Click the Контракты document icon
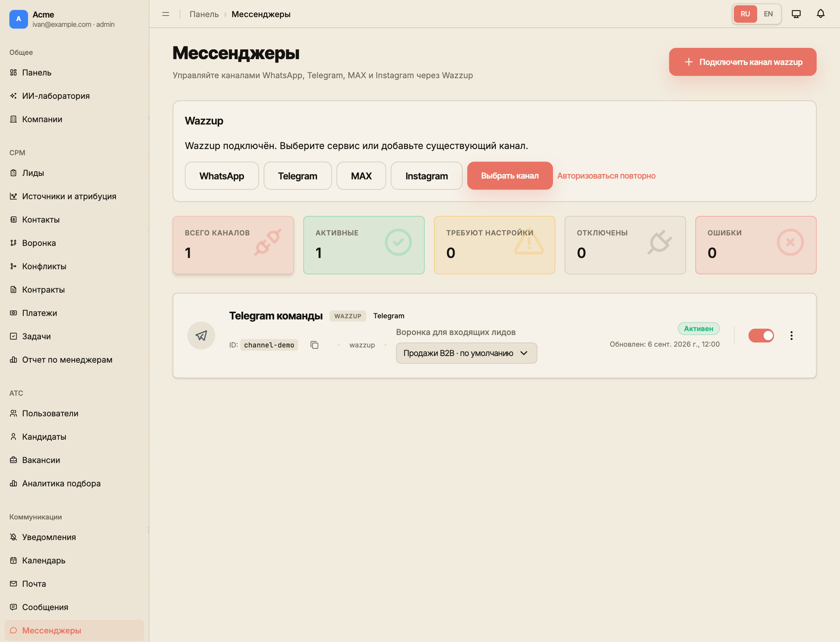 14,289
